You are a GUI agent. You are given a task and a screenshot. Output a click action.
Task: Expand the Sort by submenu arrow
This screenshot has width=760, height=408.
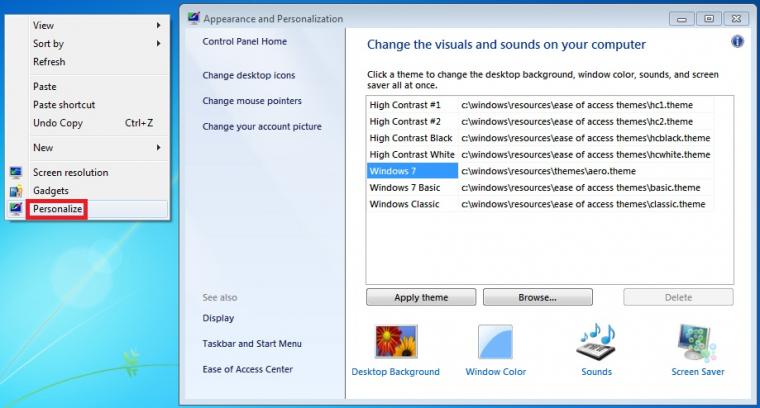click(158, 44)
